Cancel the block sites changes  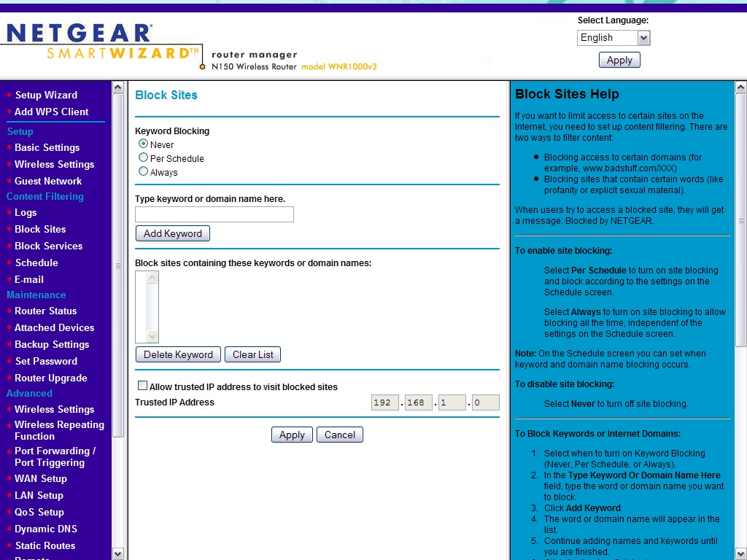[339, 434]
